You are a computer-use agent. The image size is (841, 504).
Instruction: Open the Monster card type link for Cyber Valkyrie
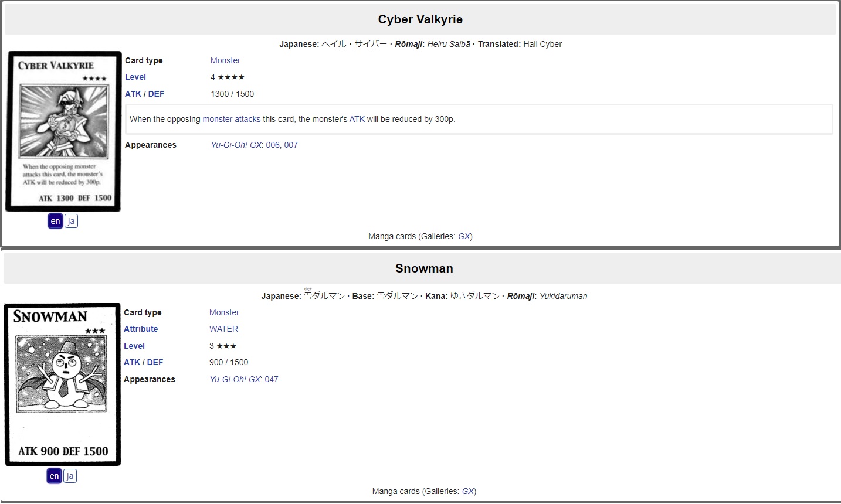click(x=225, y=60)
